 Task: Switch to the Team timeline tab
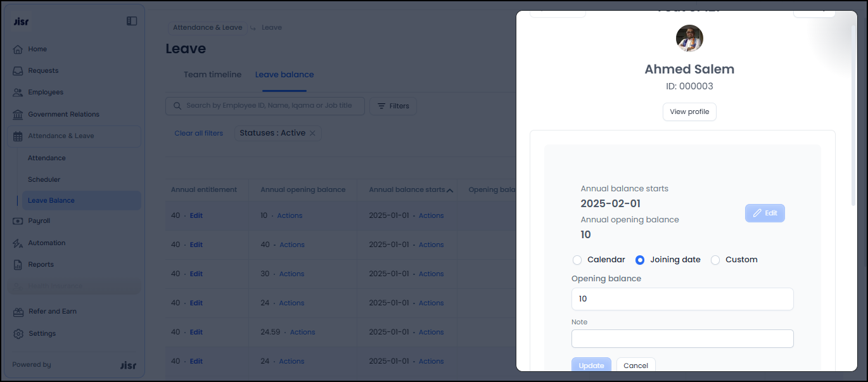212,75
